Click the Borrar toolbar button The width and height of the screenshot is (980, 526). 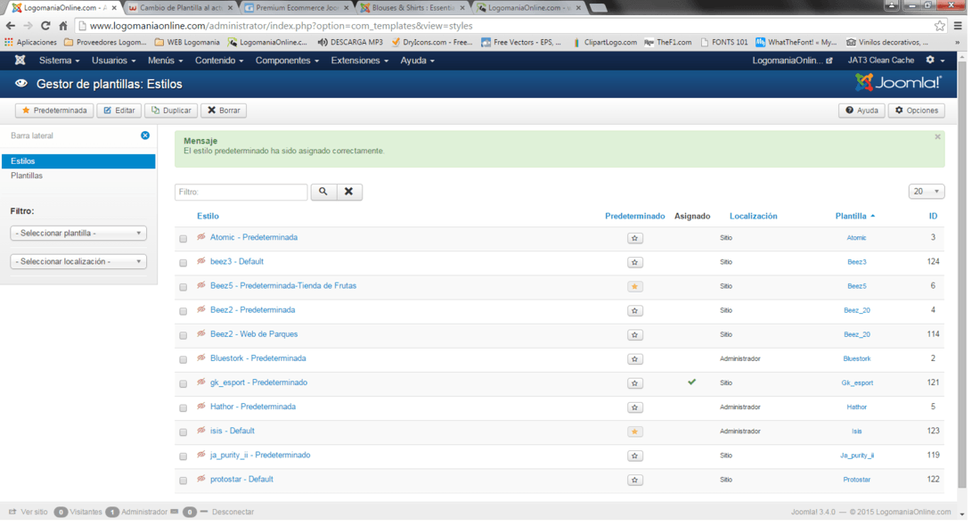[224, 110]
